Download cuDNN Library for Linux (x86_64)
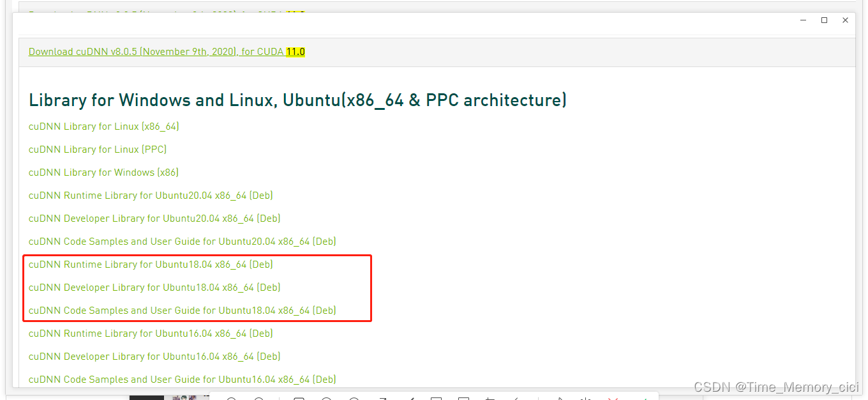Screen dimensions: 868x400 103,127
